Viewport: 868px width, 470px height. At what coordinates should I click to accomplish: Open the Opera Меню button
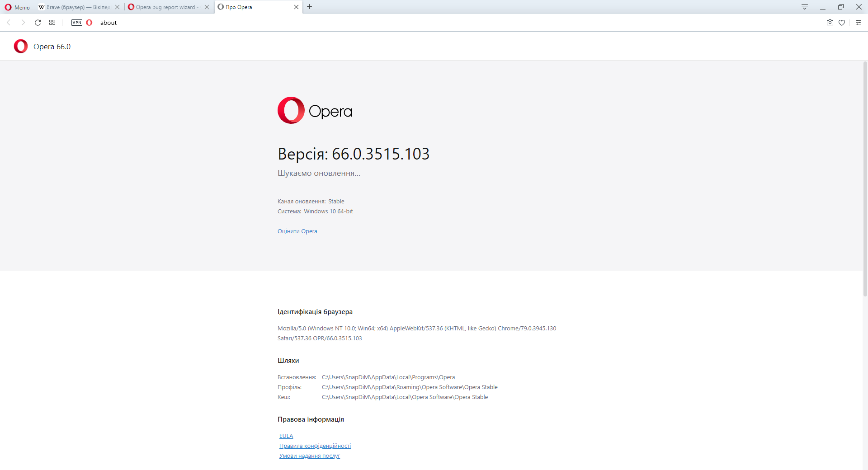pyautogui.click(x=17, y=7)
